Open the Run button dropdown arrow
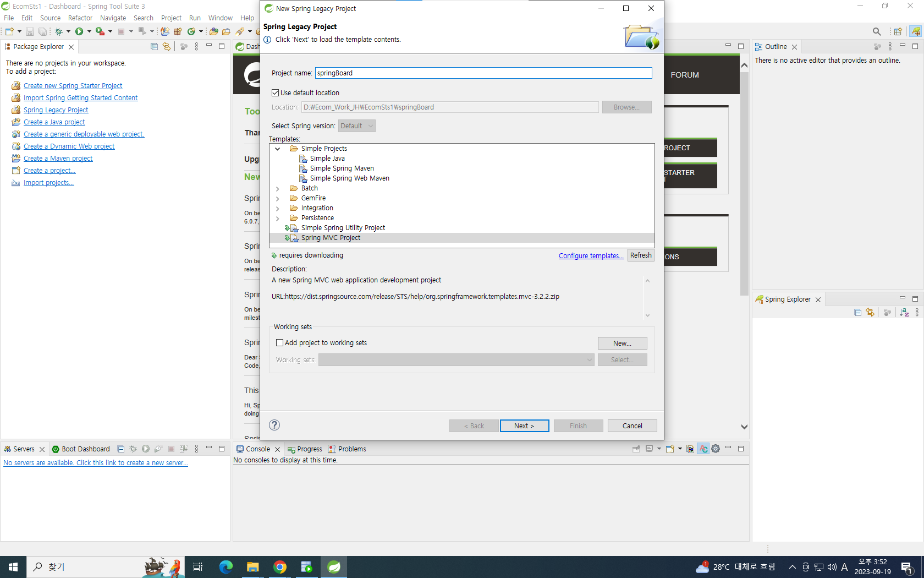Screen dimensions: 924x578 (89, 31)
